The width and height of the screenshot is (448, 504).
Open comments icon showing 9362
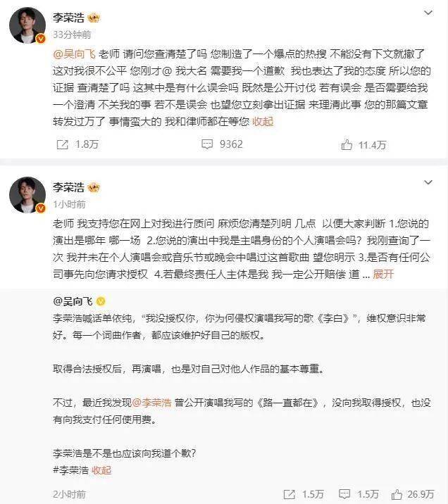point(207,144)
